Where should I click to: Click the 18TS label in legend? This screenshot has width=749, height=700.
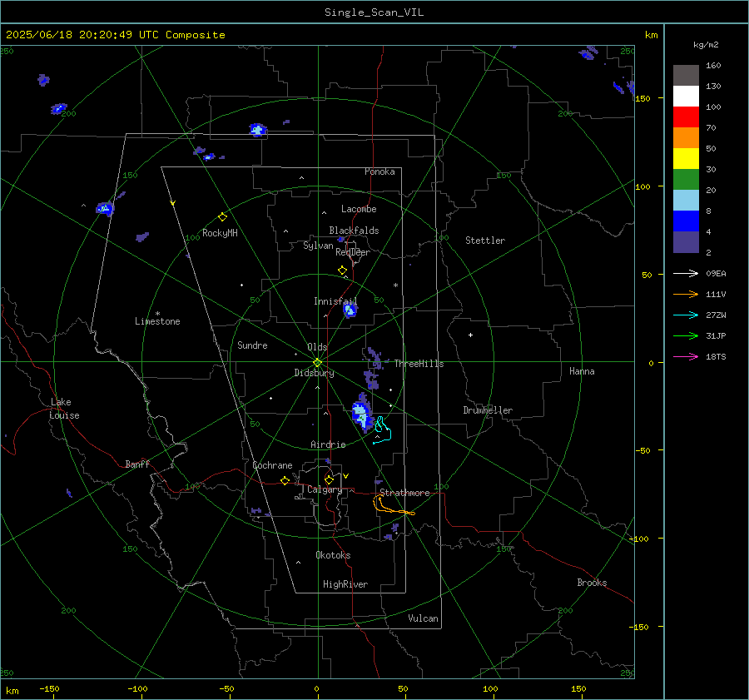point(716,357)
